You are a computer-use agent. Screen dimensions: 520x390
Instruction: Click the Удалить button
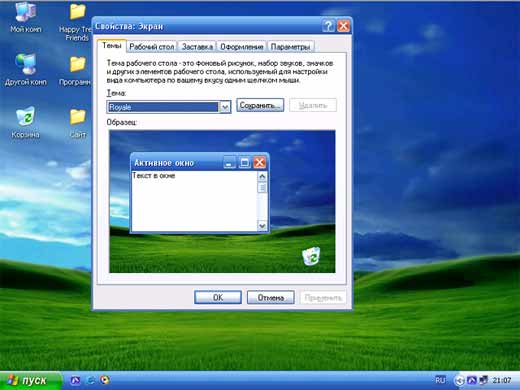313,105
